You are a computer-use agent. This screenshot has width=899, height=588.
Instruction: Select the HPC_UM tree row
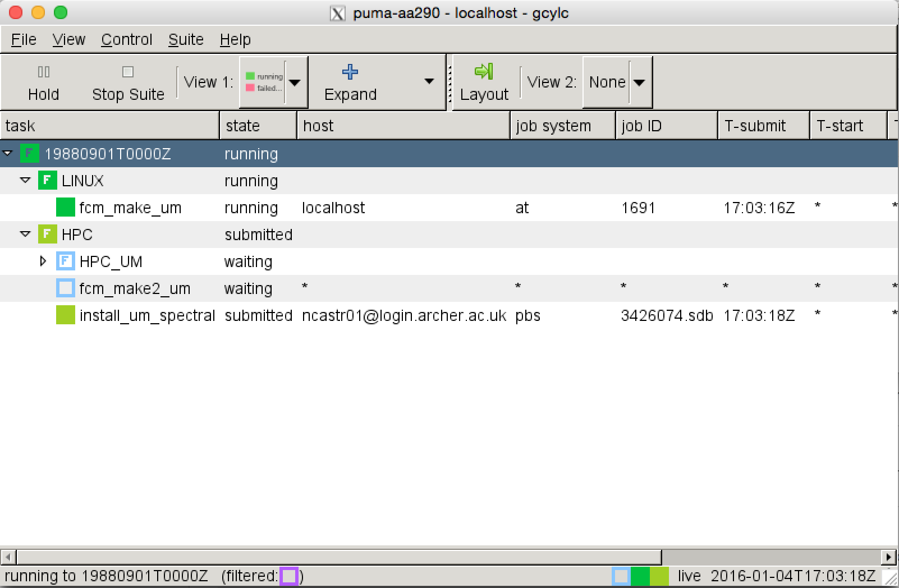pos(449,261)
